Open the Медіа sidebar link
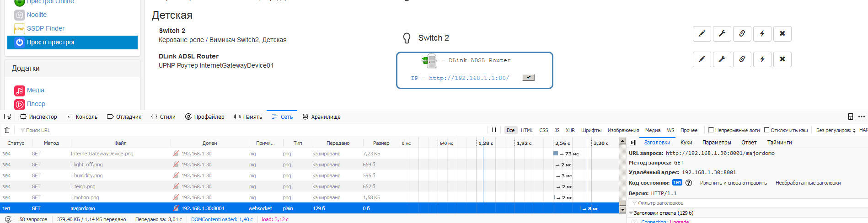The height and width of the screenshot is (223, 868). pyautogui.click(x=36, y=90)
